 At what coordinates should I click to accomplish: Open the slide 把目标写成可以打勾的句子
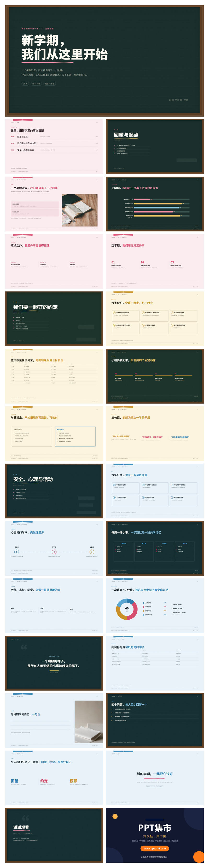(155, 663)
